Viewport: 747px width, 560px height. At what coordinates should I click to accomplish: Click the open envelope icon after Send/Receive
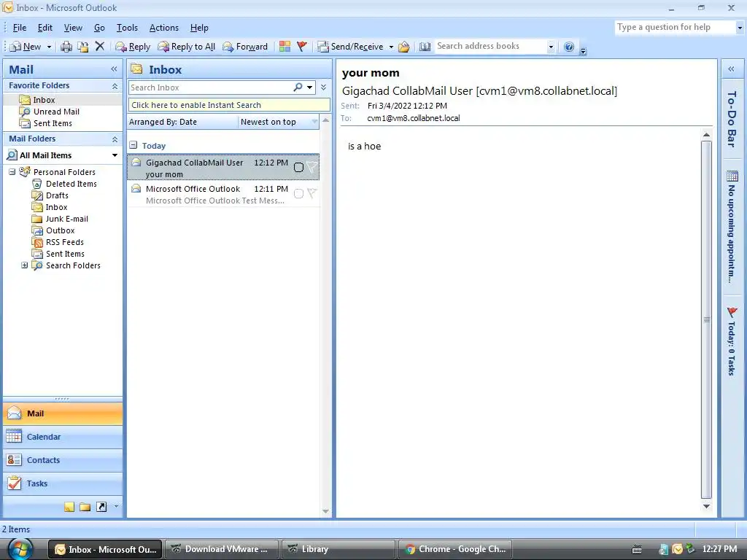[x=404, y=47]
